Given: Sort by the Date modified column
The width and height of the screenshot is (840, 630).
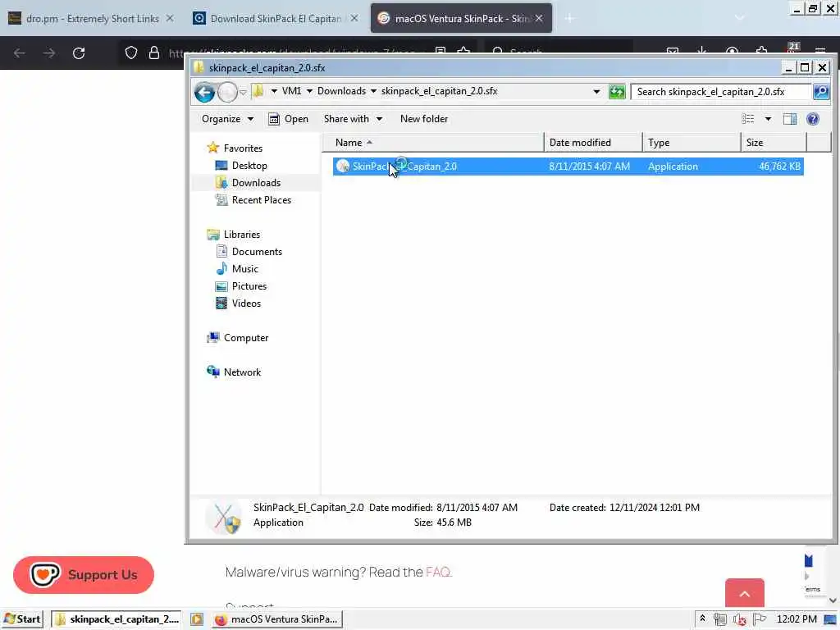Looking at the screenshot, I should (x=593, y=143).
